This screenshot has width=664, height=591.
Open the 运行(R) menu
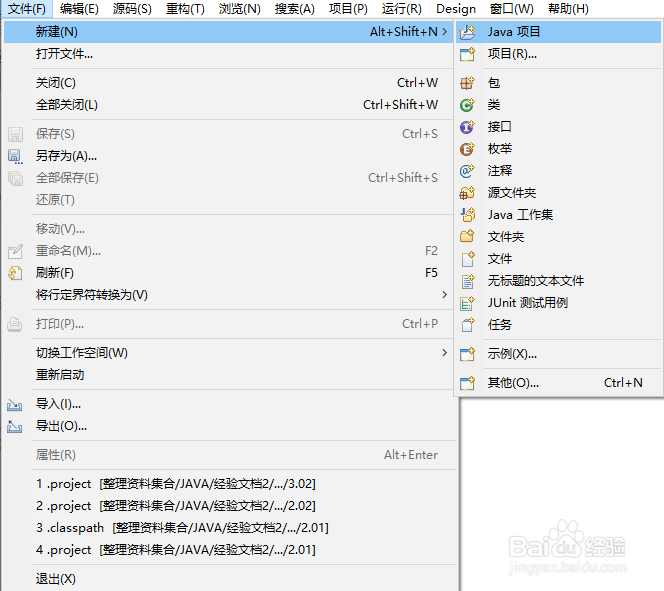click(401, 9)
